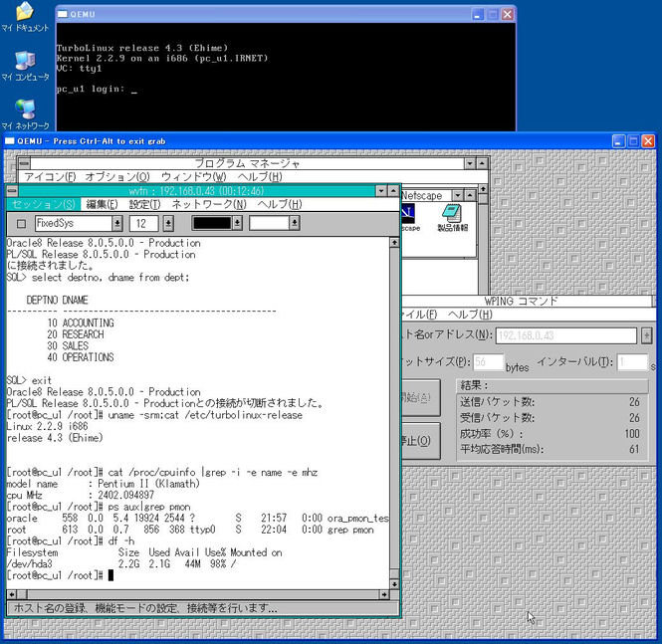
Task: Click the 平均応答時間(ms) value 61
Action: [634, 449]
